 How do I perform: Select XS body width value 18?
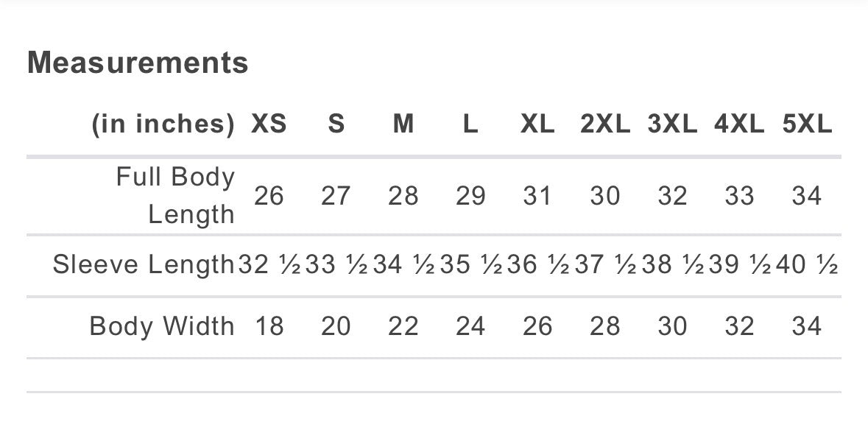point(269,326)
